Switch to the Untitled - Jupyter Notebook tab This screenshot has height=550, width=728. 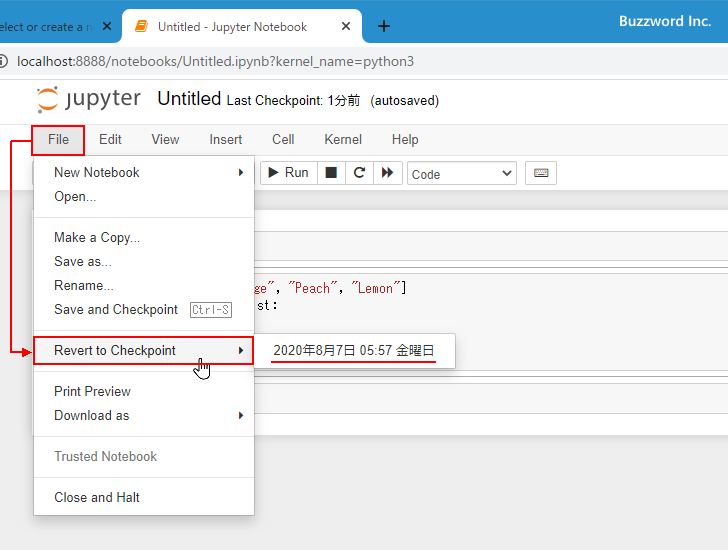(x=242, y=26)
